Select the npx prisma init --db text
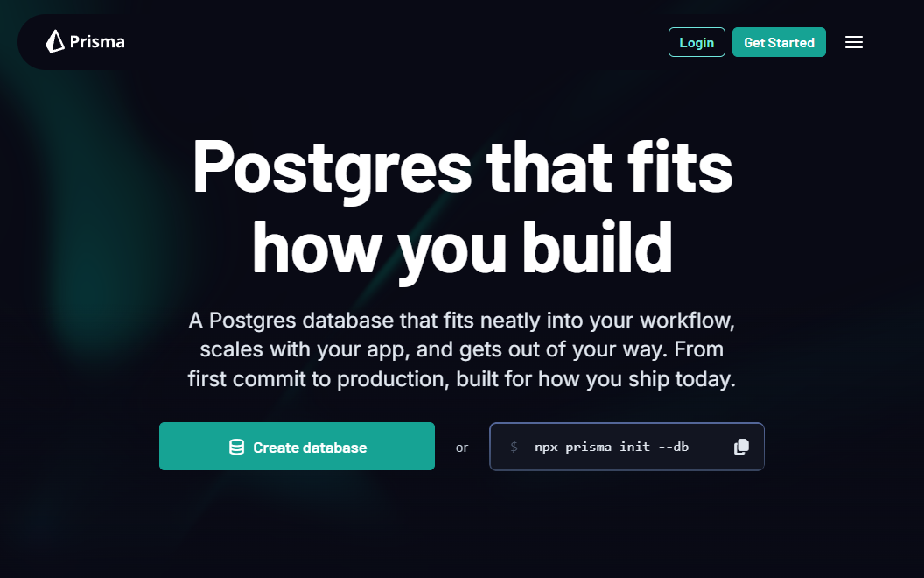This screenshot has width=924, height=578. point(612,447)
